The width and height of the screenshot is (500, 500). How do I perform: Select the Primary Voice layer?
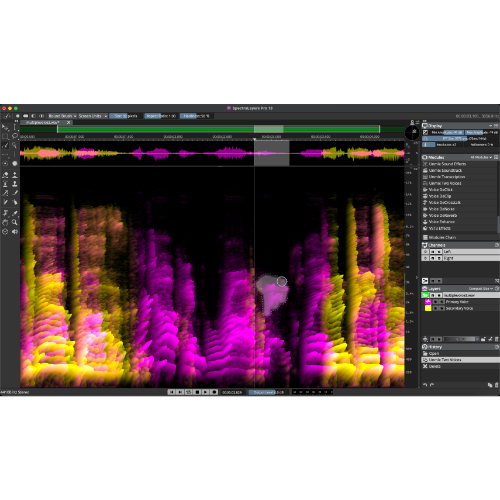(457, 302)
